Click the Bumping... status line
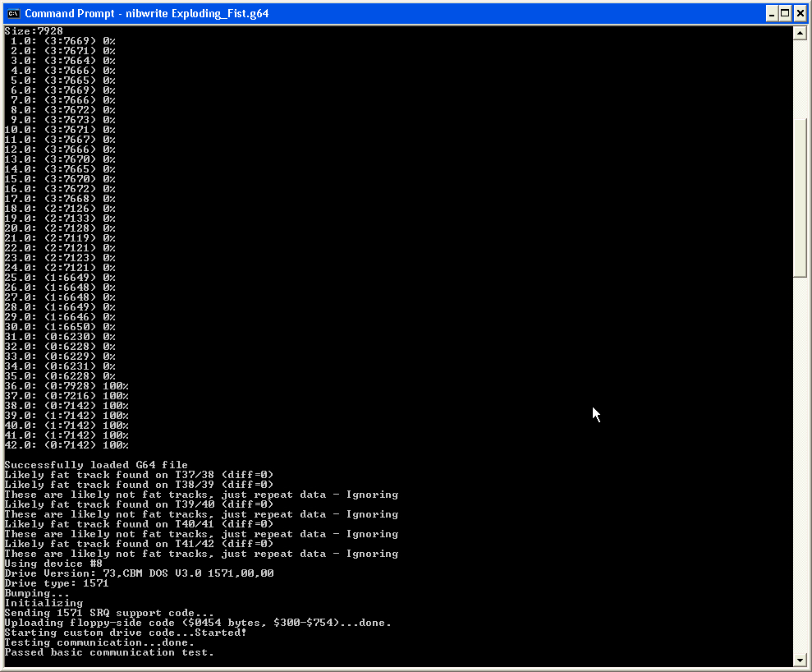 pyautogui.click(x=36, y=593)
